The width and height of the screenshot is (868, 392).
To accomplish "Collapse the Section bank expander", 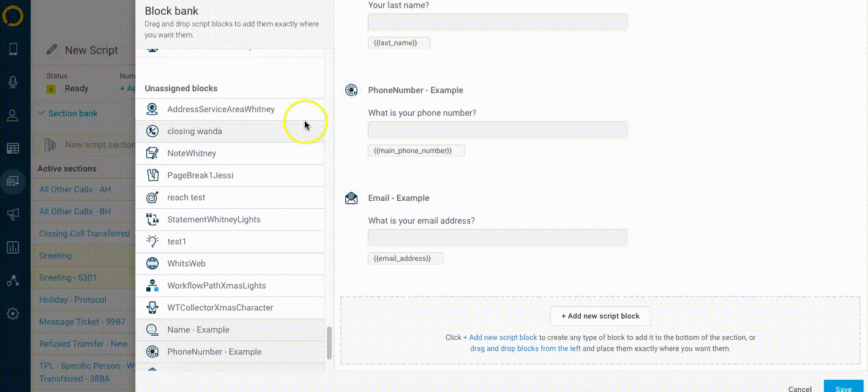I will (x=41, y=113).
